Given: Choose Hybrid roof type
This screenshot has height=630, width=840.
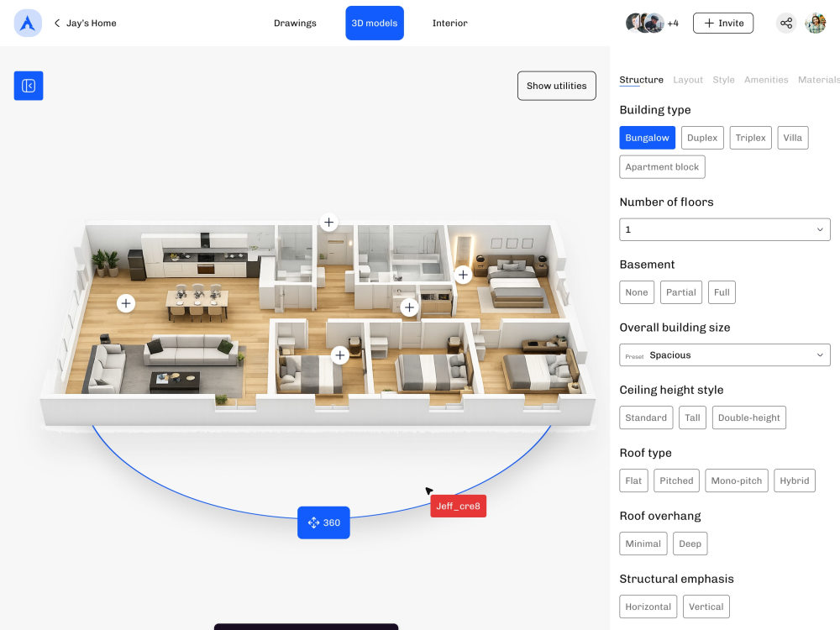Looking at the screenshot, I should point(795,480).
